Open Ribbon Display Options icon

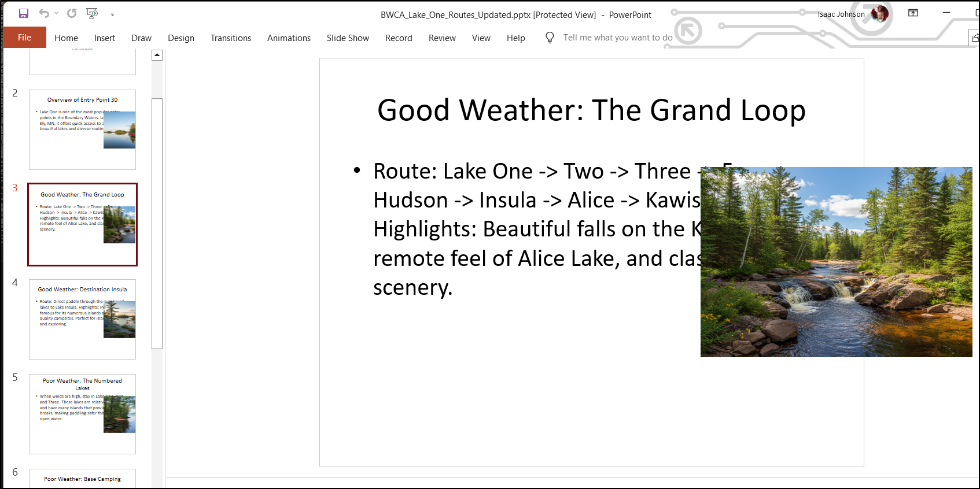click(913, 13)
